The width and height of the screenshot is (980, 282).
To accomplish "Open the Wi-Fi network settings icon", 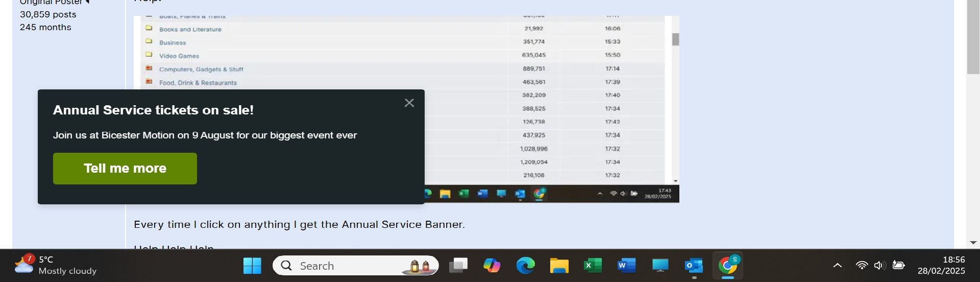I will coord(862,265).
